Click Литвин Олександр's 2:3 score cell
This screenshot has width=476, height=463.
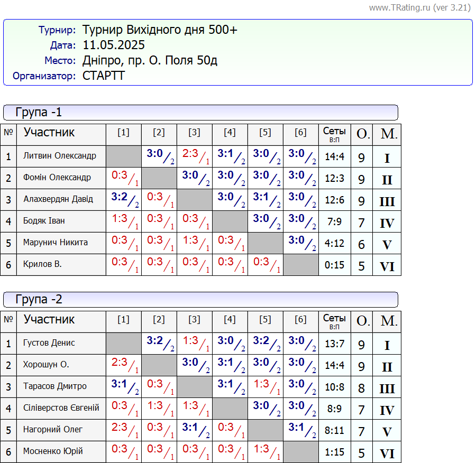click(x=194, y=156)
